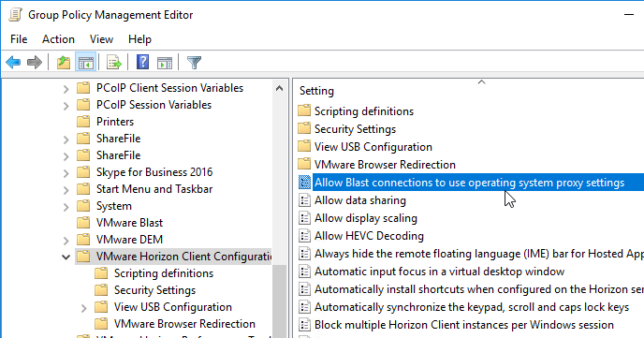Open Help via the question mark icon
Screen dimensions: 644x338
click(x=142, y=63)
